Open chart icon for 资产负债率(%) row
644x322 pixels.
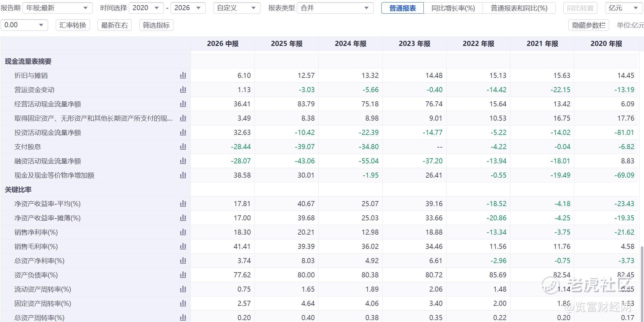183,275
